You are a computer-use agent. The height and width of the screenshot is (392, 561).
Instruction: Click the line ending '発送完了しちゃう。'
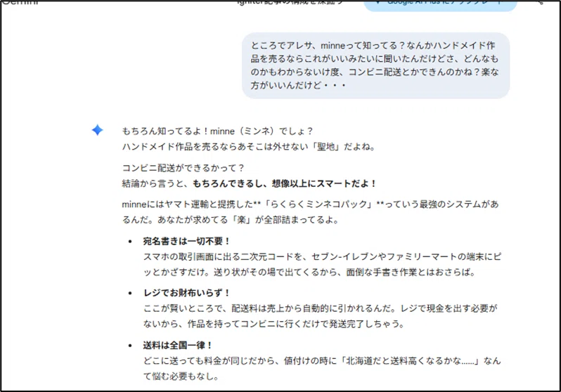tap(274, 324)
